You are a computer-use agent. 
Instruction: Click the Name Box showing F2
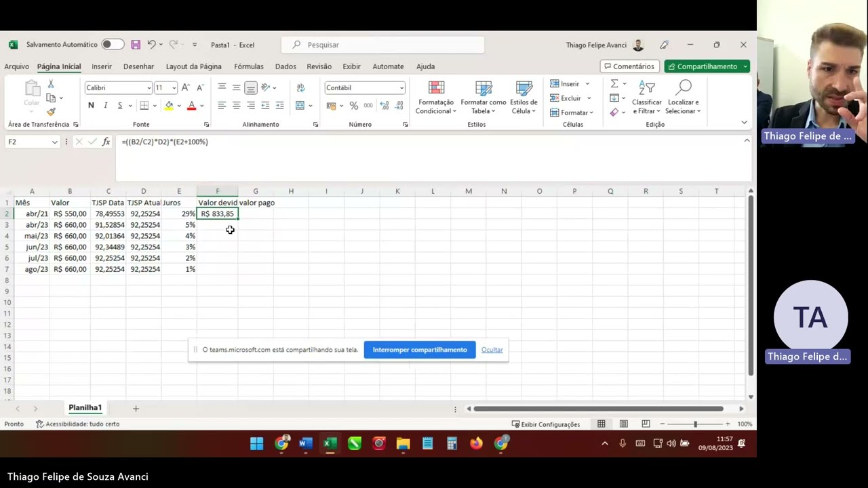coord(33,142)
